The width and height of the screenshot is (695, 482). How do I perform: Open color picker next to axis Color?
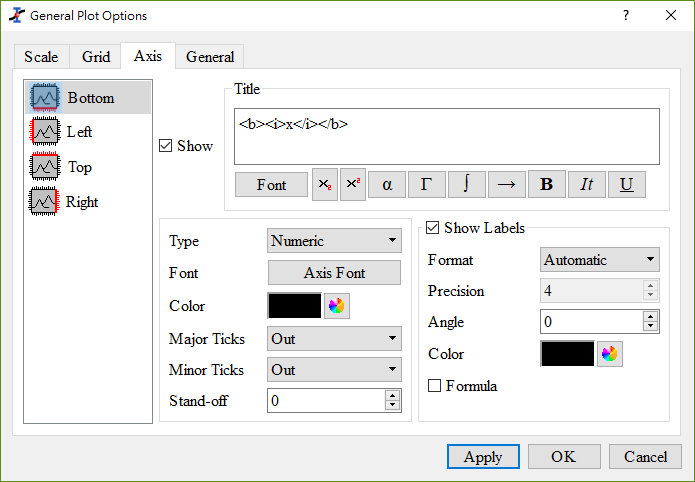337,306
